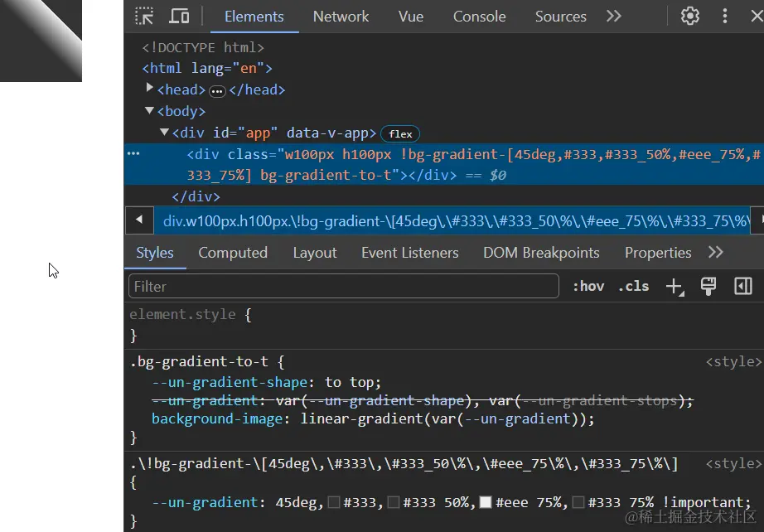Viewport: 764px width, 532px height.
Task: Toggle the device toolbar icon
Action: (x=179, y=16)
